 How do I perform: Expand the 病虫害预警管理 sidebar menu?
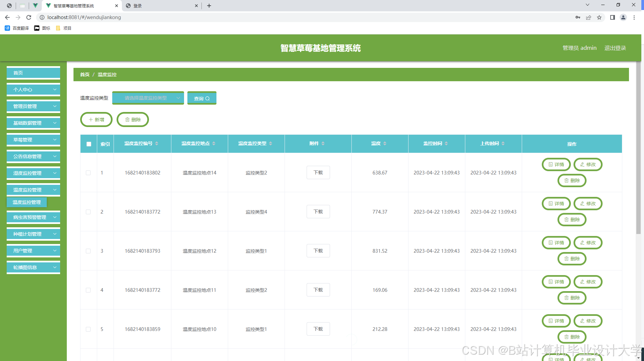(33, 217)
